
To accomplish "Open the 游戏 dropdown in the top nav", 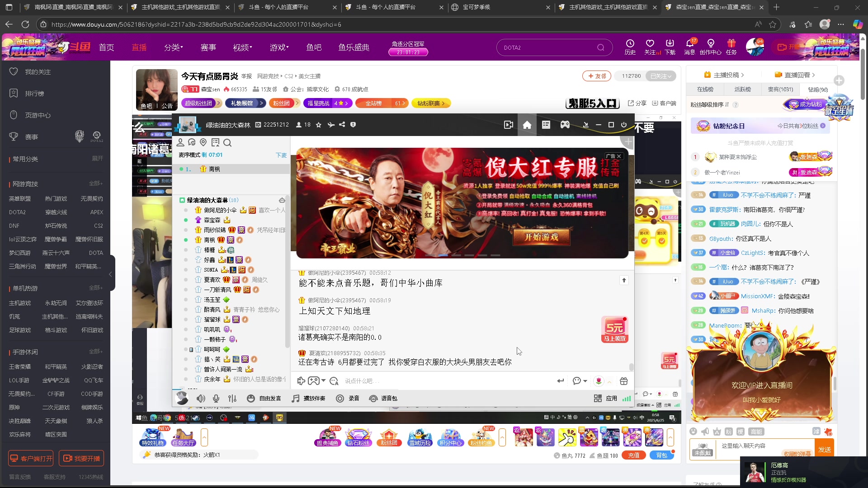I will pos(279,47).
